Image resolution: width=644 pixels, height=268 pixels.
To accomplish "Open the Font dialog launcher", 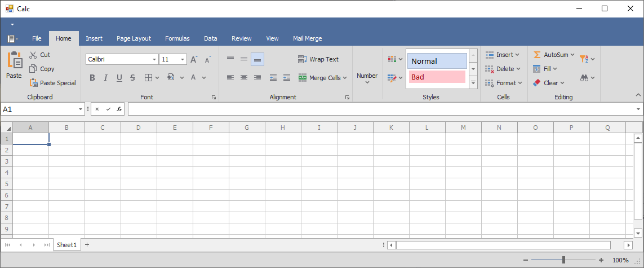I will click(x=214, y=98).
